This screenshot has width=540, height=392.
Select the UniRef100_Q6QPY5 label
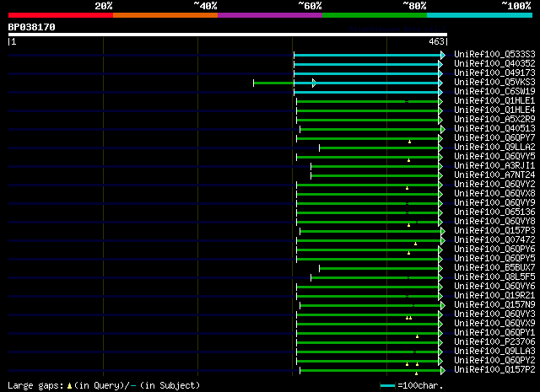494,259
